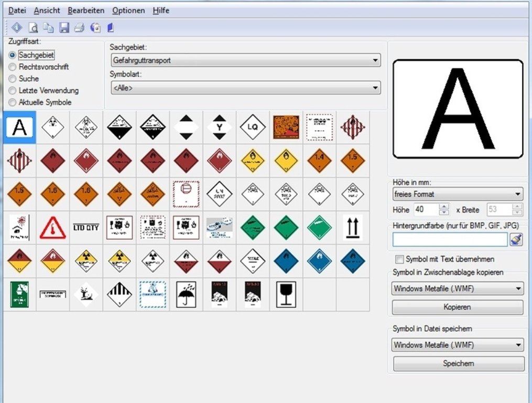Click the Höhe input field showing 40
The image size is (532, 403).
pyautogui.click(x=426, y=209)
